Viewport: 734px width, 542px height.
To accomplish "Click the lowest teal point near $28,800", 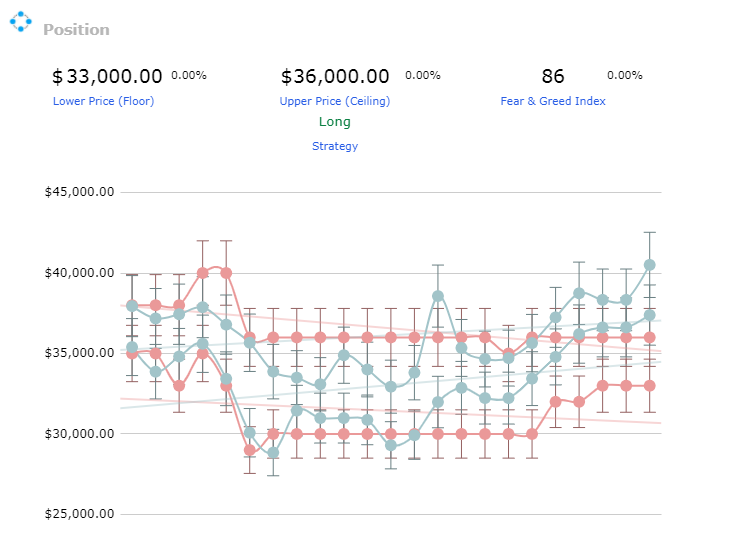I will [273, 453].
